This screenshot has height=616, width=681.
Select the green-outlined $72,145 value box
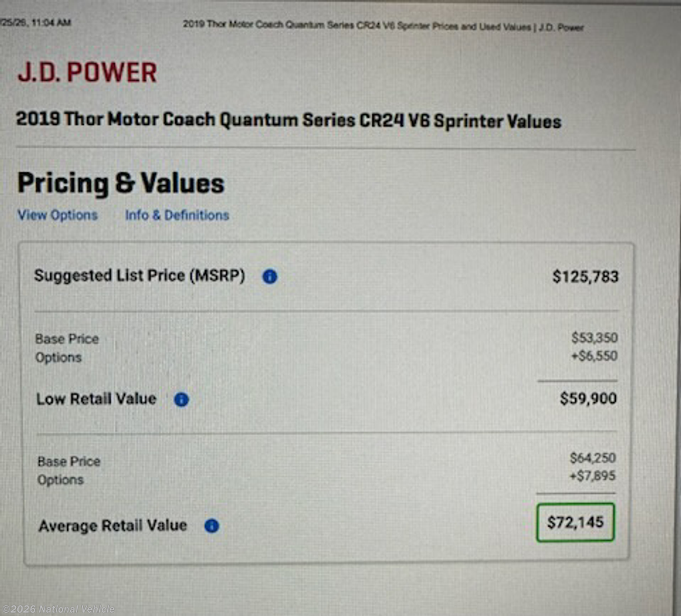(x=575, y=522)
